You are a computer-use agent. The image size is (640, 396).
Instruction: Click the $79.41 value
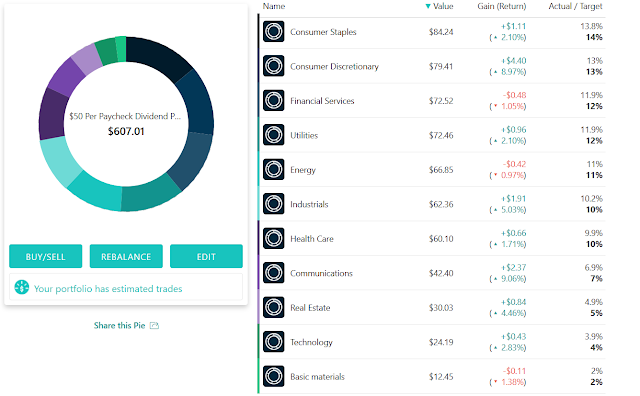(441, 66)
